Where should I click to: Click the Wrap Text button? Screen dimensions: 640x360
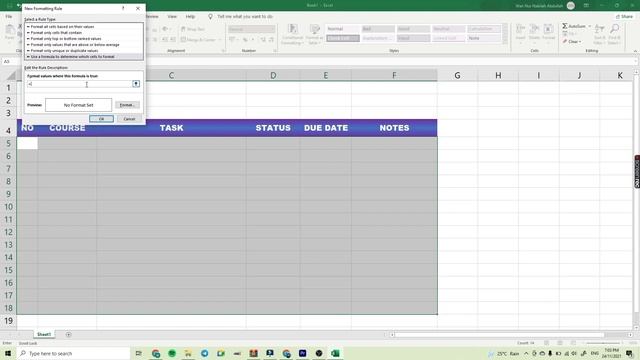[193, 29]
